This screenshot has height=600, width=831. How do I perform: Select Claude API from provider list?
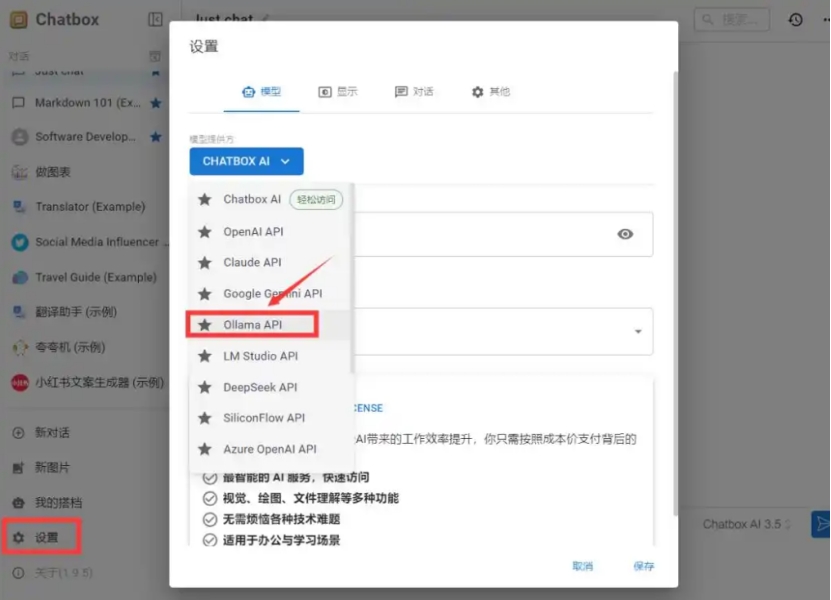(270, 262)
